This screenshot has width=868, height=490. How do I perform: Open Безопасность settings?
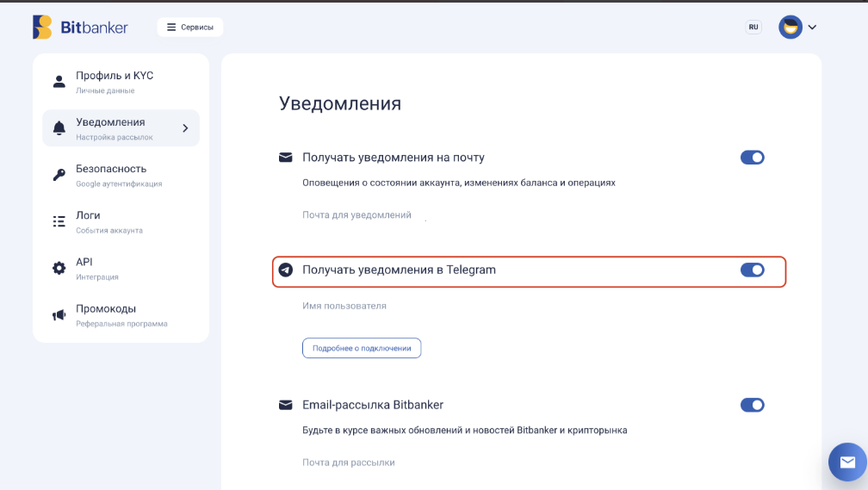click(121, 175)
